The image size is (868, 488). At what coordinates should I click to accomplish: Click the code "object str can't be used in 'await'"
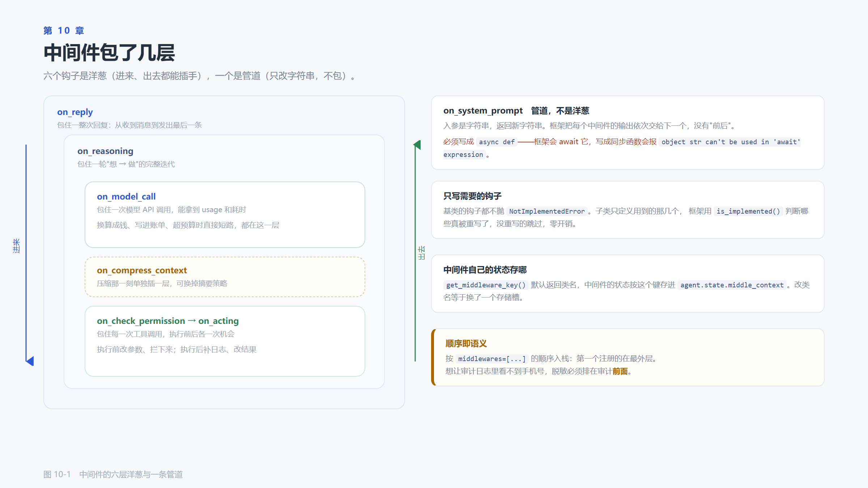pos(731,142)
